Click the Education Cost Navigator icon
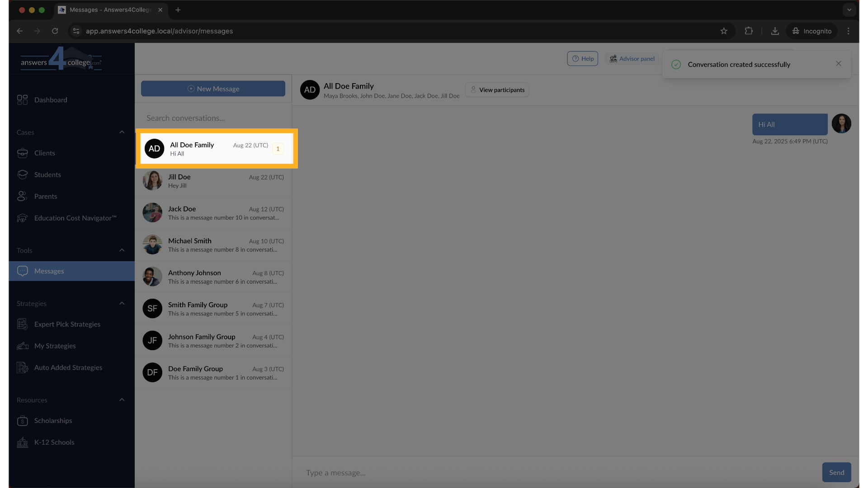The height and width of the screenshot is (488, 868). click(22, 218)
